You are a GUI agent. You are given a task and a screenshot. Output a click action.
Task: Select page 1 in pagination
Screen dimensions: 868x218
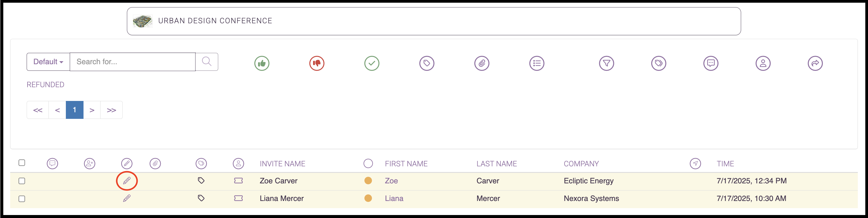(75, 110)
